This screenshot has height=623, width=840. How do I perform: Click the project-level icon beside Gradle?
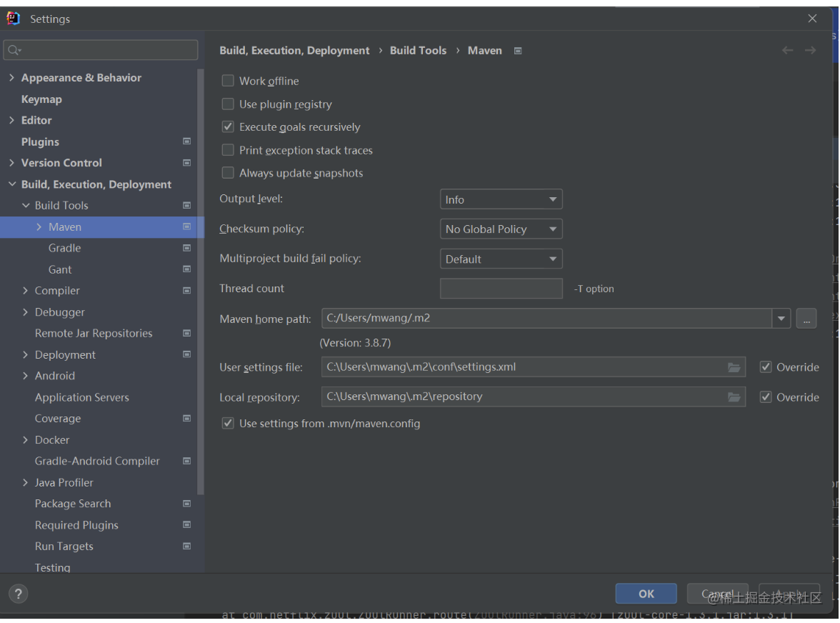[187, 248]
